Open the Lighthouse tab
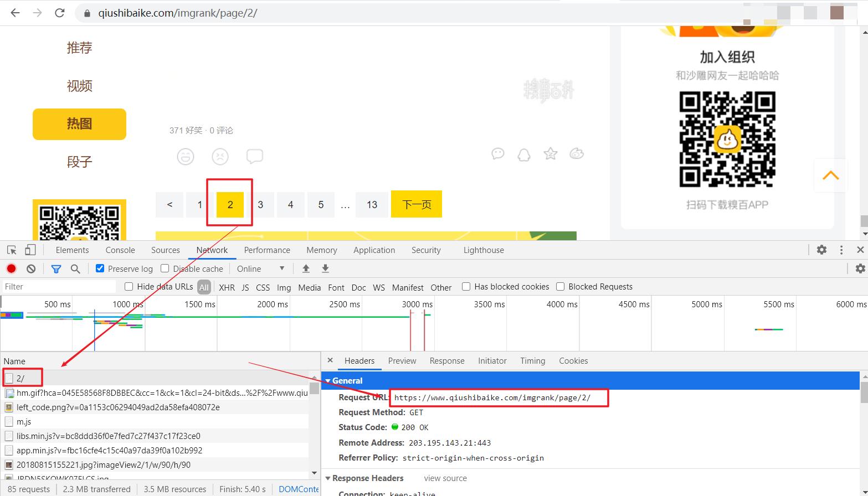Image resolution: width=868 pixels, height=496 pixels. pyautogui.click(x=484, y=250)
